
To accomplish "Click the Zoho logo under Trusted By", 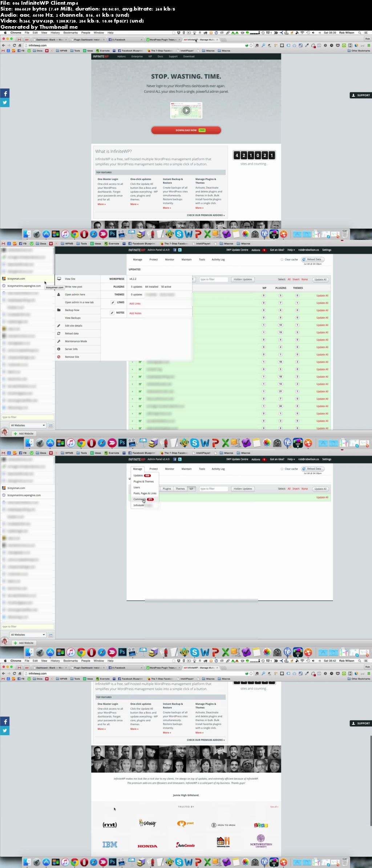I will (261, 825).
